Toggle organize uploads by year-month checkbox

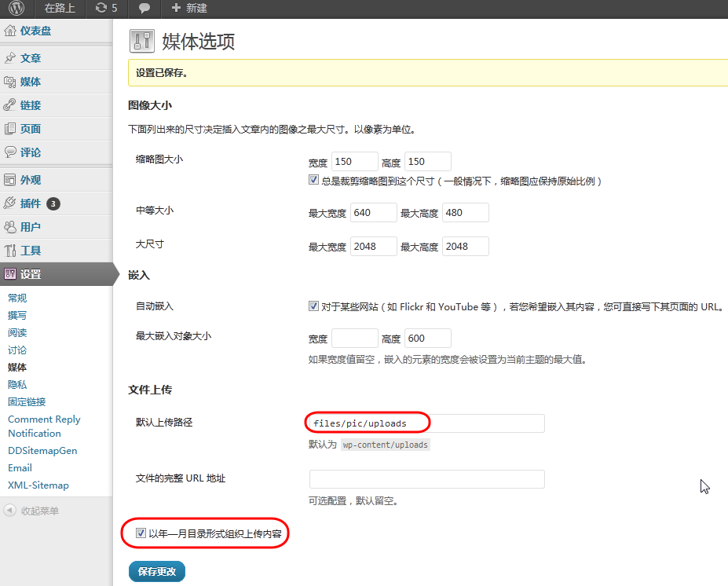[141, 533]
